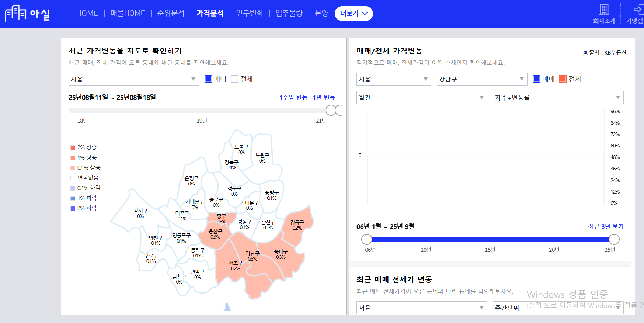Toggle the 전세 checkbox in chart panel
This screenshot has height=323, width=644.
(563, 79)
